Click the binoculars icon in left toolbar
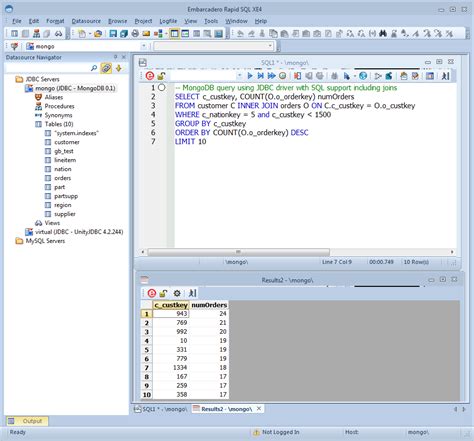 point(59,33)
